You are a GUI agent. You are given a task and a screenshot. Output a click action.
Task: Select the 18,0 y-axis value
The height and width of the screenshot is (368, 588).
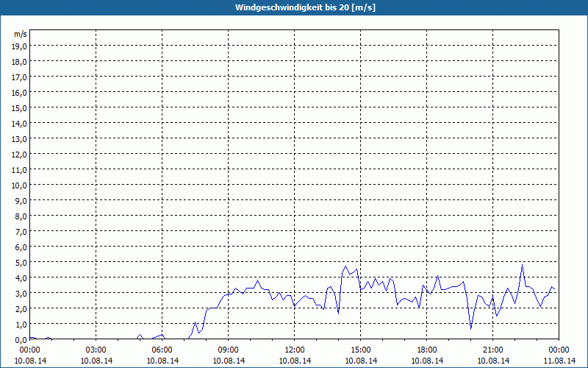(19, 61)
